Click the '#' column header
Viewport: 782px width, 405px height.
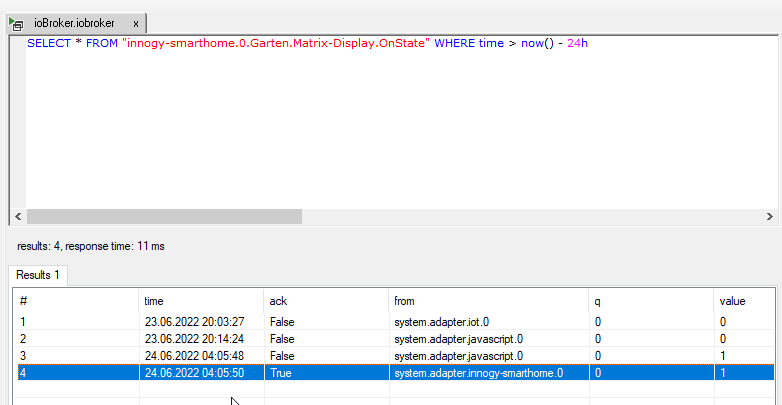click(x=76, y=301)
